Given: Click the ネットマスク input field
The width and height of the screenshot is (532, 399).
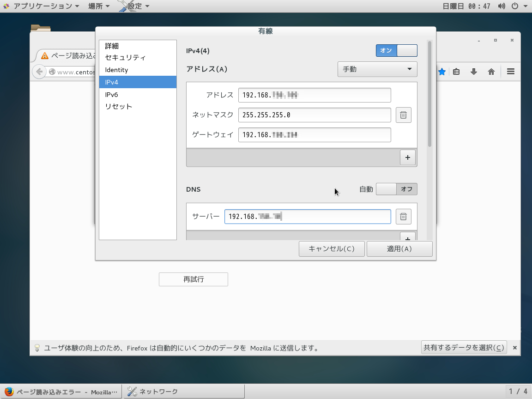Looking at the screenshot, I should (x=314, y=115).
